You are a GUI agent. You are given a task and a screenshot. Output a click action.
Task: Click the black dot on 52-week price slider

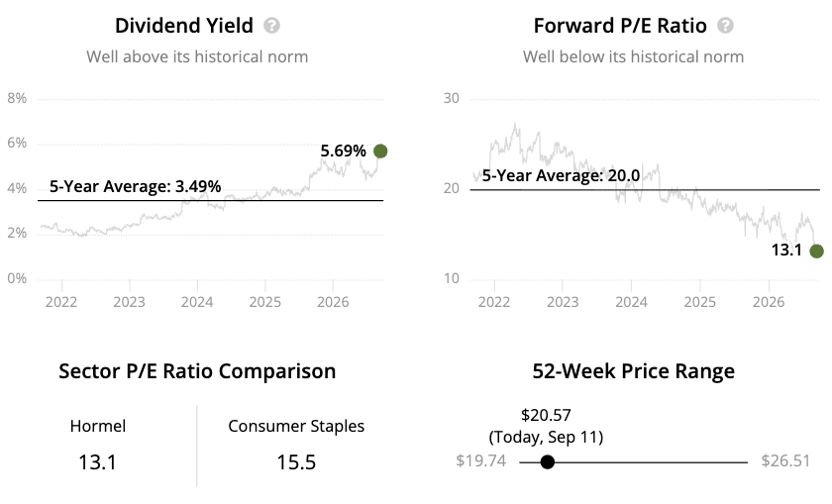[548, 462]
